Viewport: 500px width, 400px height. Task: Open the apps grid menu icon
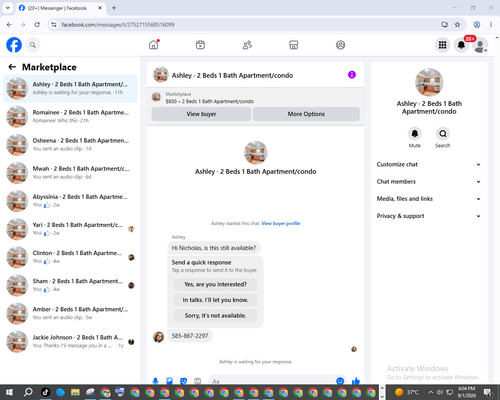pyautogui.click(x=442, y=45)
